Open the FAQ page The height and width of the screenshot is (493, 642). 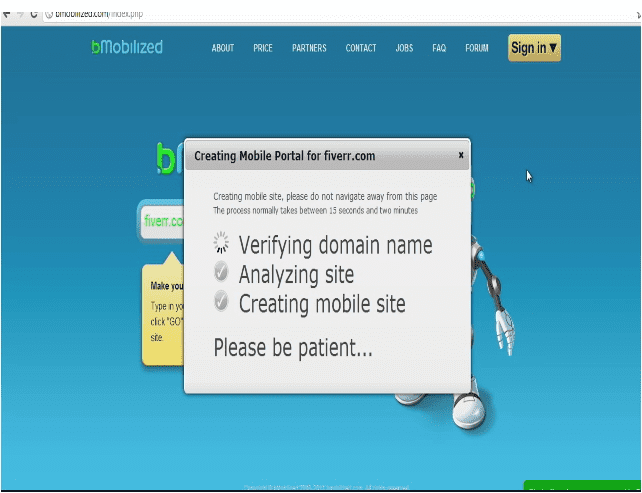439,48
